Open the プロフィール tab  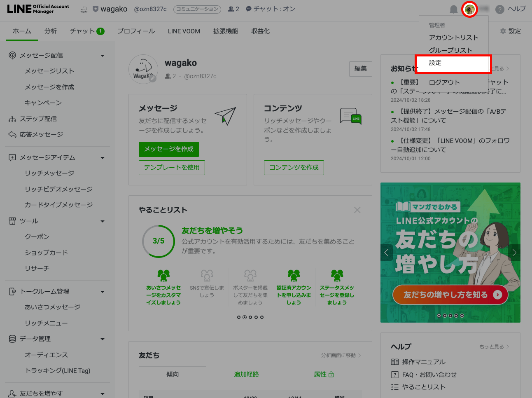(x=136, y=31)
